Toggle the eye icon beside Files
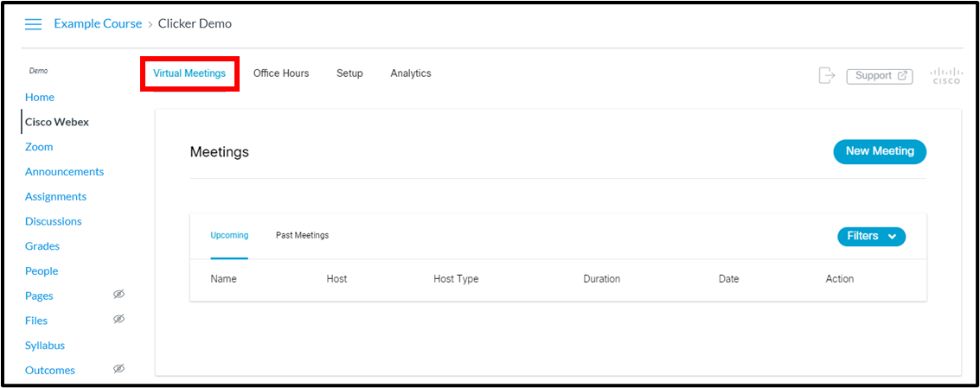Image resolution: width=980 pixels, height=388 pixels. [x=118, y=319]
